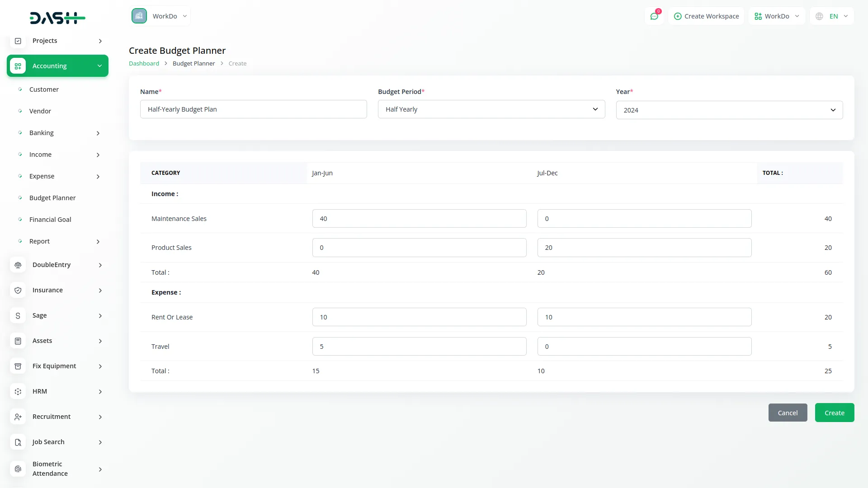
Task: Open Financial Goal menu item
Action: [x=50, y=220]
